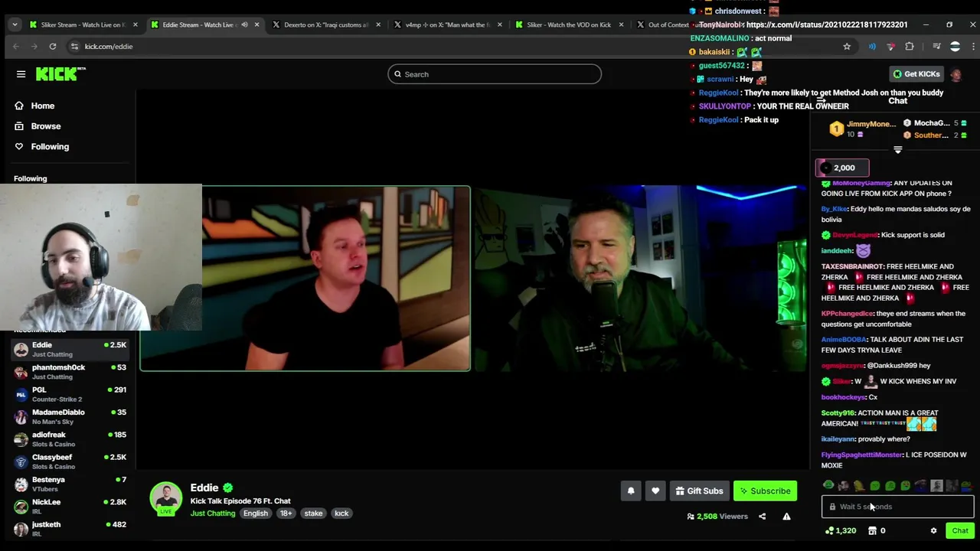Click the 18+ tag

[x=286, y=514]
